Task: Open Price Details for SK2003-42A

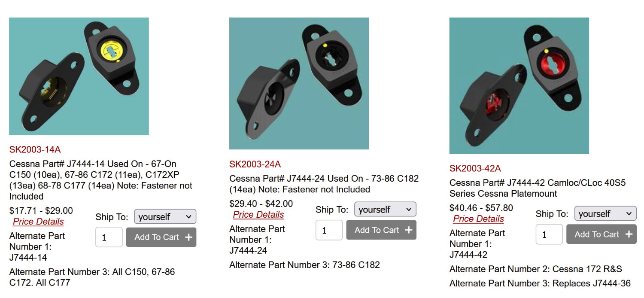Action: tap(478, 219)
